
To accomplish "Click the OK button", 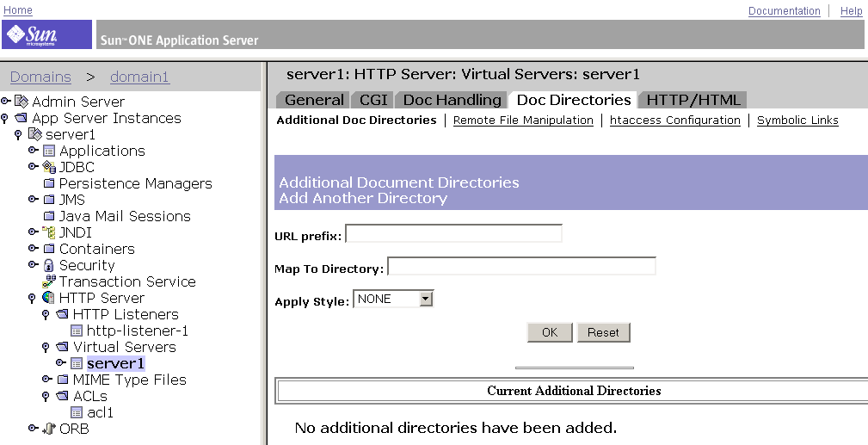I will (550, 332).
